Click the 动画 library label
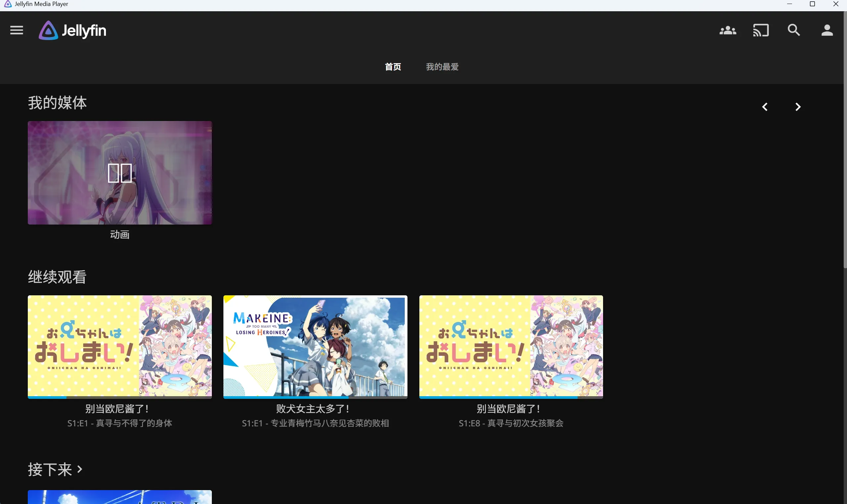Viewport: 847px width, 504px height. click(119, 235)
